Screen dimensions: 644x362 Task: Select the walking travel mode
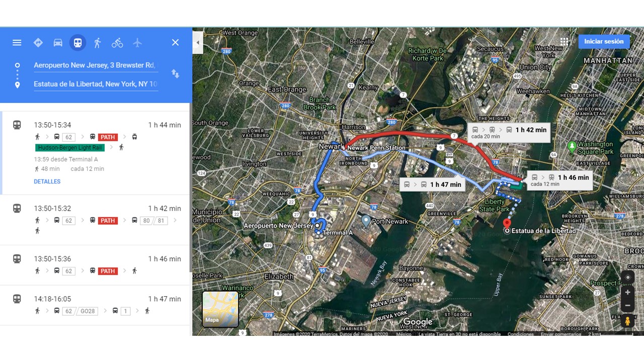98,43
